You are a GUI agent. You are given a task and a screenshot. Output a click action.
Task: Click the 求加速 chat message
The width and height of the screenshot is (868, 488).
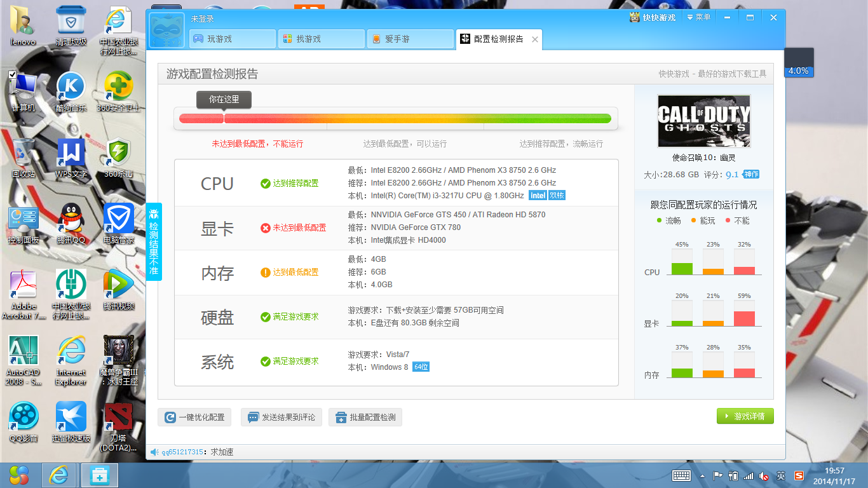pyautogui.click(x=222, y=452)
